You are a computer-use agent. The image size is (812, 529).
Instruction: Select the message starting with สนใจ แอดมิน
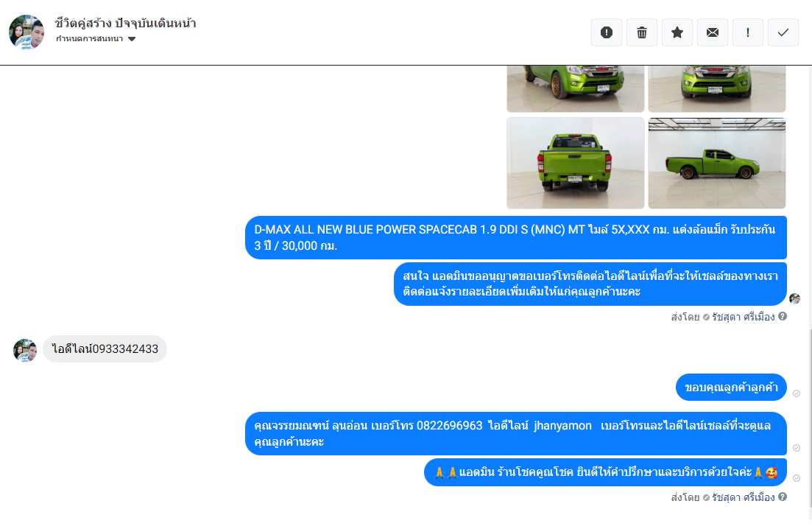(590, 284)
